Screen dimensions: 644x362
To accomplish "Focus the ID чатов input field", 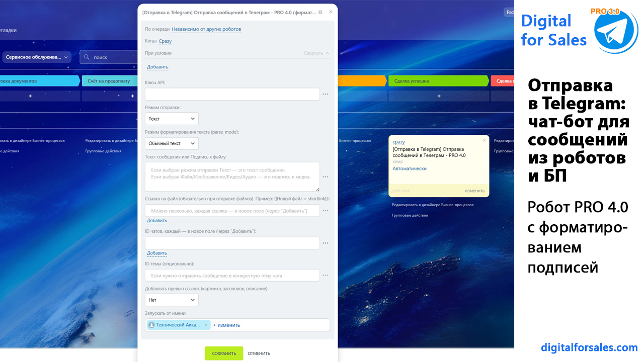I will [x=232, y=243].
